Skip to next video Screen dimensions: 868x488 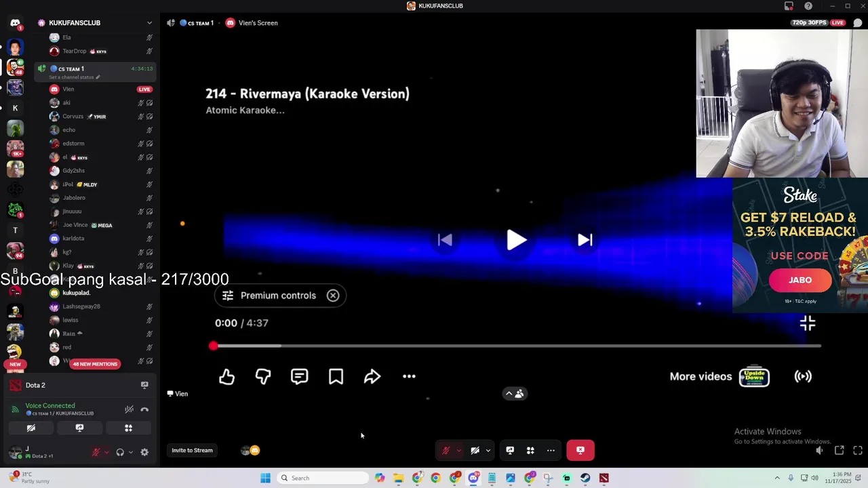point(585,239)
